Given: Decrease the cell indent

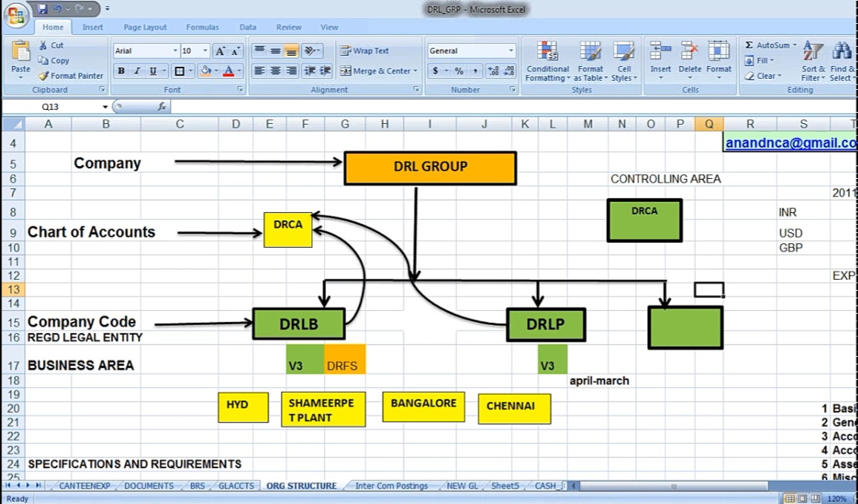Looking at the screenshot, I should pyautogui.click(x=310, y=71).
